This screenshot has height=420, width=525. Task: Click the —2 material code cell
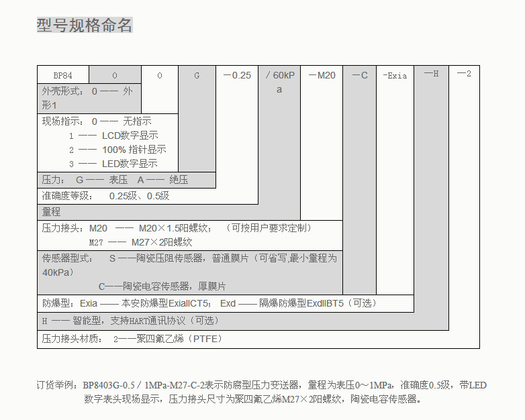[464, 74]
